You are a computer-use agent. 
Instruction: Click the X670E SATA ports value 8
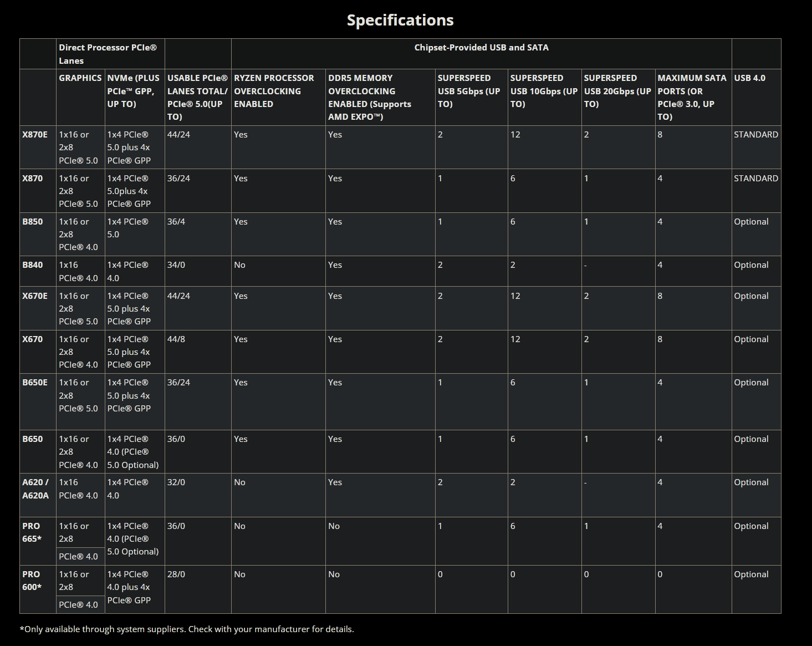[660, 296]
